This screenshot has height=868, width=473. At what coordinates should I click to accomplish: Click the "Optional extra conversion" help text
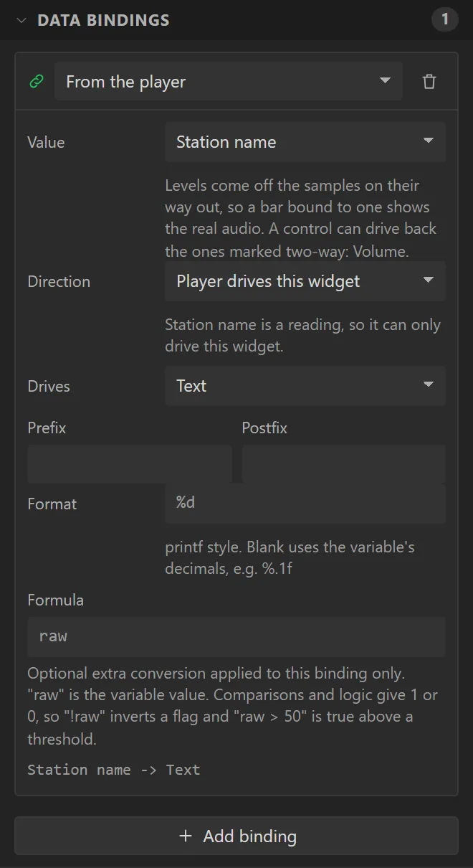tap(233, 706)
